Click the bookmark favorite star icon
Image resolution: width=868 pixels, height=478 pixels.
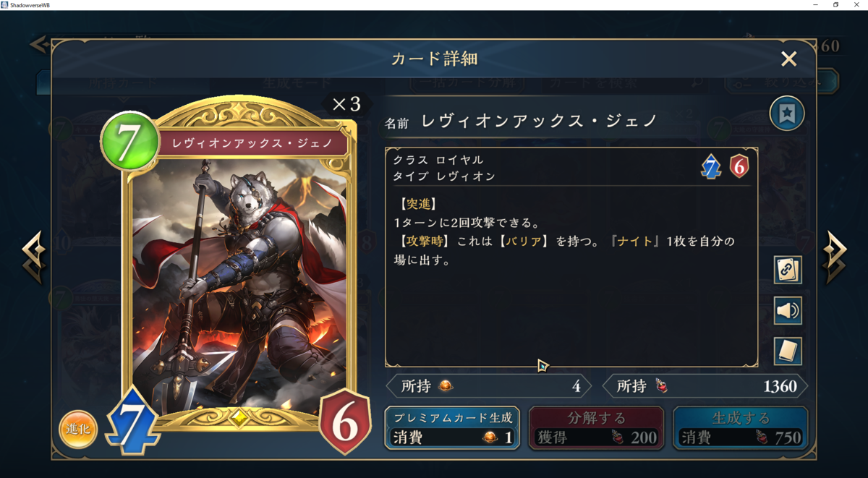click(787, 114)
